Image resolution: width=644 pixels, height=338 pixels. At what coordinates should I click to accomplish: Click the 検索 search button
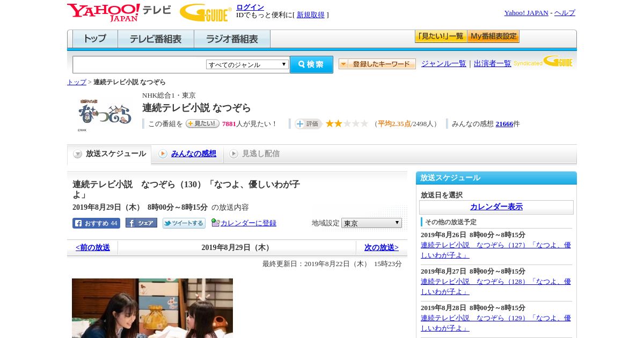pos(311,64)
